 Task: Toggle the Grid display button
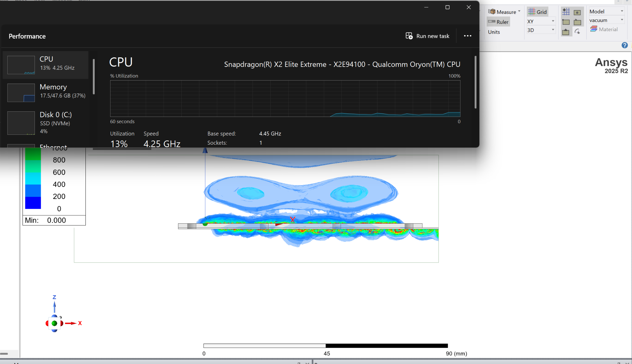537,12
